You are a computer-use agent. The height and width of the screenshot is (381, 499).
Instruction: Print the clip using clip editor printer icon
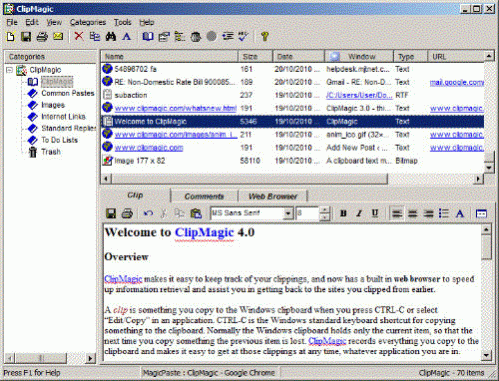(127, 213)
